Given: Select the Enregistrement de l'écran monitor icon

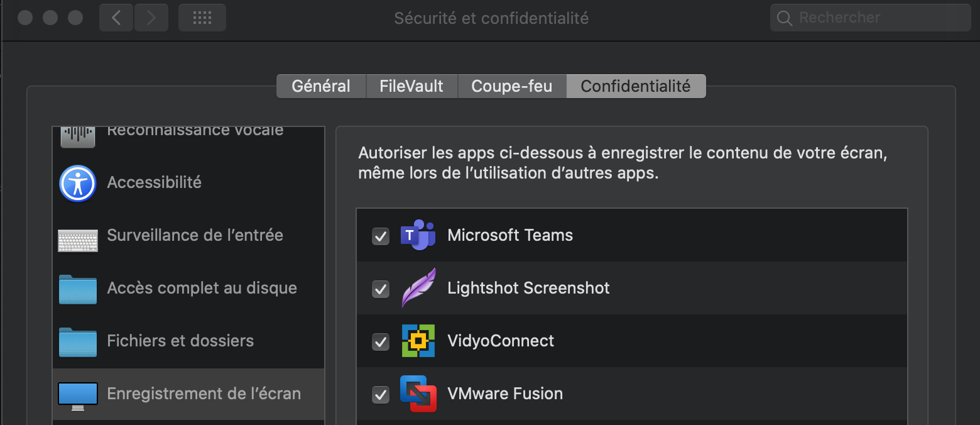Looking at the screenshot, I should (78, 395).
